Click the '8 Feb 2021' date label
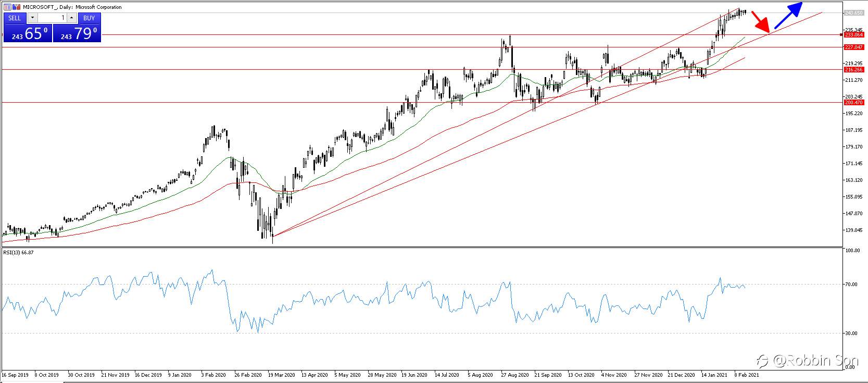The image size is (868, 383). click(x=747, y=375)
